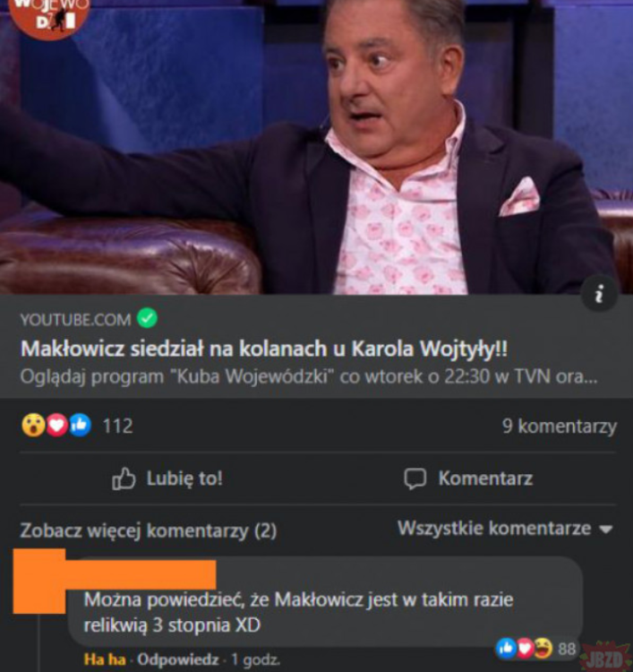View the 112 reactions count
The image size is (633, 672).
tap(118, 426)
